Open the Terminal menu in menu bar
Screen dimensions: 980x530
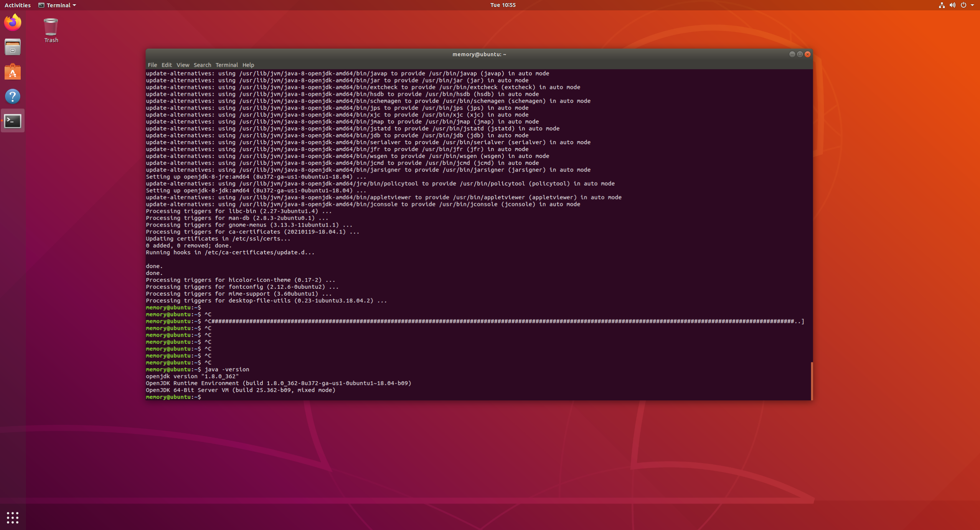pyautogui.click(x=226, y=65)
